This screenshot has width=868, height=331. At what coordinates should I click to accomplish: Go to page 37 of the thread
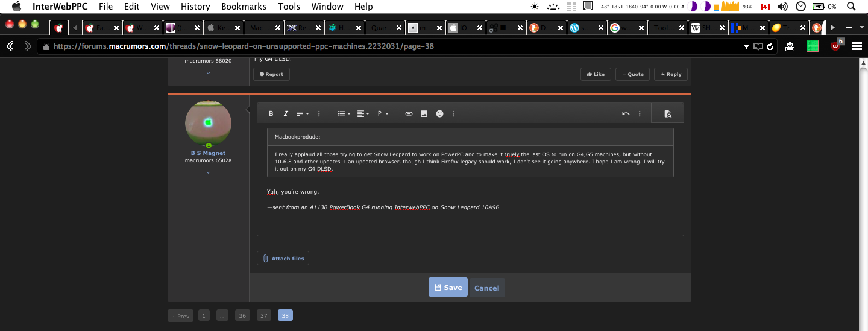[263, 315]
